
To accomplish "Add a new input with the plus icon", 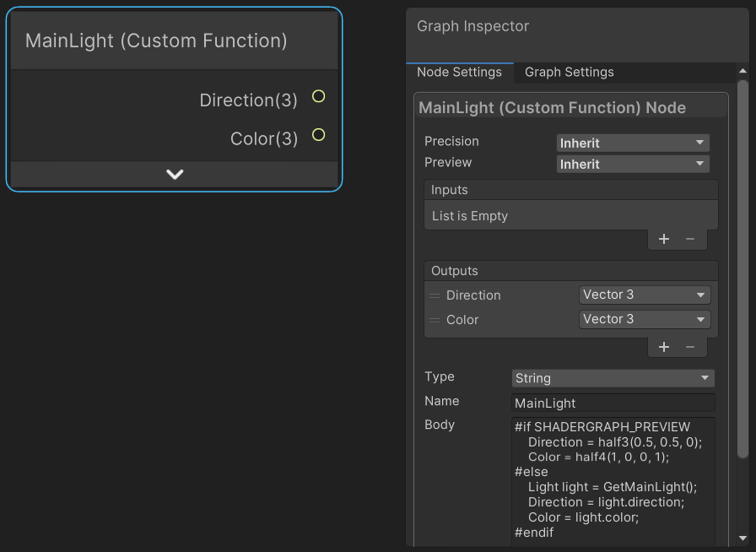I will (664, 239).
